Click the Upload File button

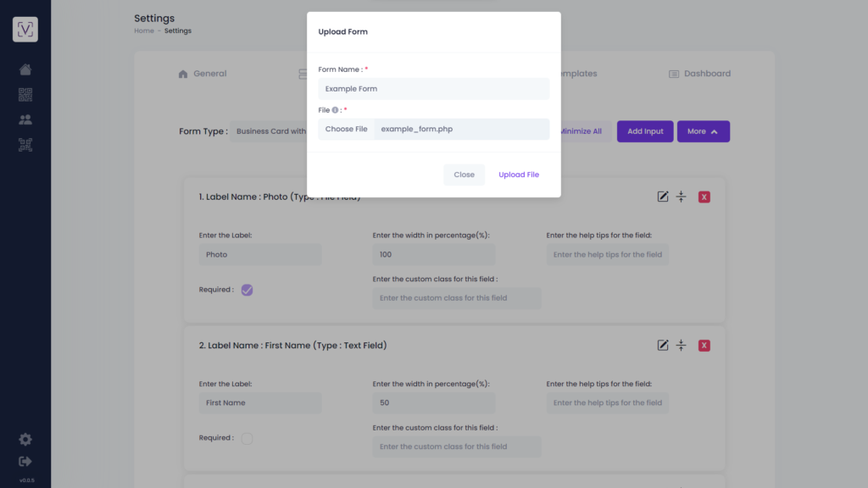click(x=519, y=175)
